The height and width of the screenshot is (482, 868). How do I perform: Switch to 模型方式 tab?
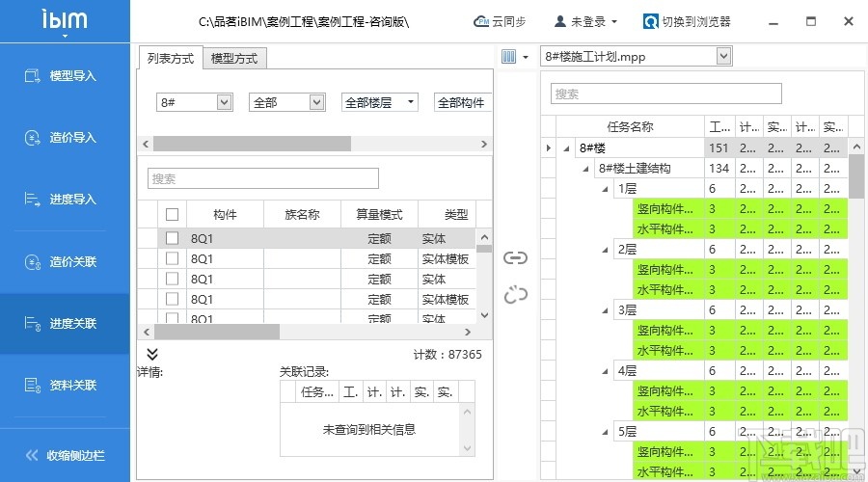234,58
